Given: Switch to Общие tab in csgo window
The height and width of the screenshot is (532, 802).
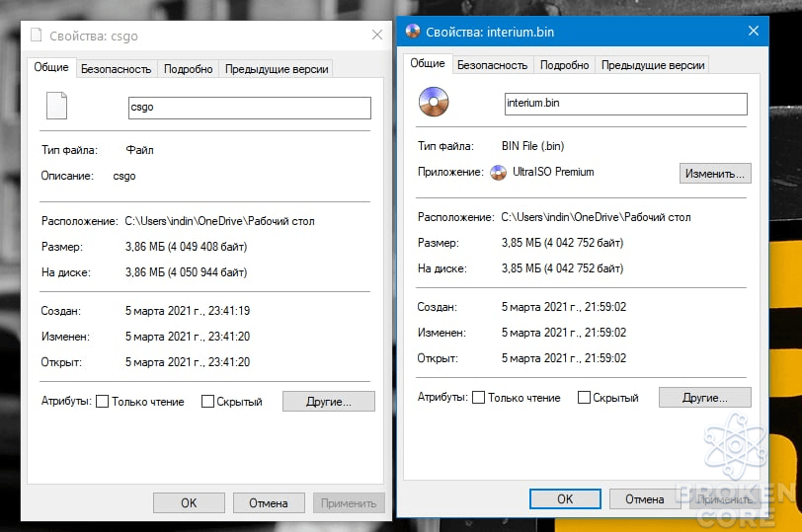Looking at the screenshot, I should (51, 67).
